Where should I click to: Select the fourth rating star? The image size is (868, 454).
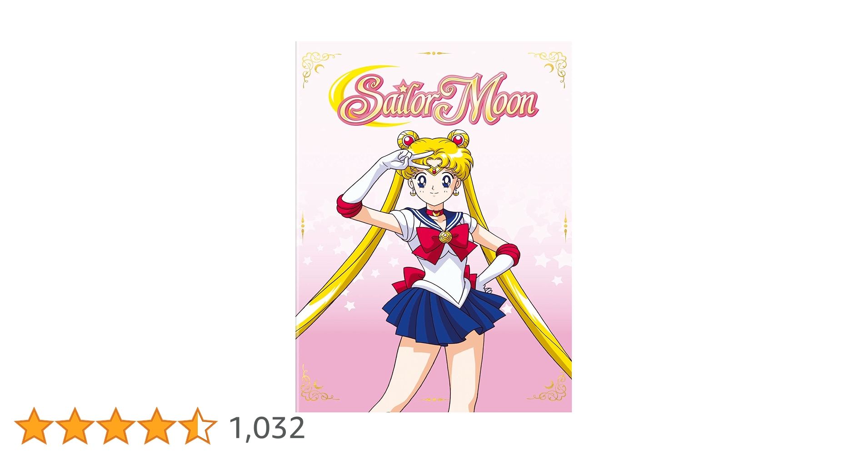pos(157,426)
